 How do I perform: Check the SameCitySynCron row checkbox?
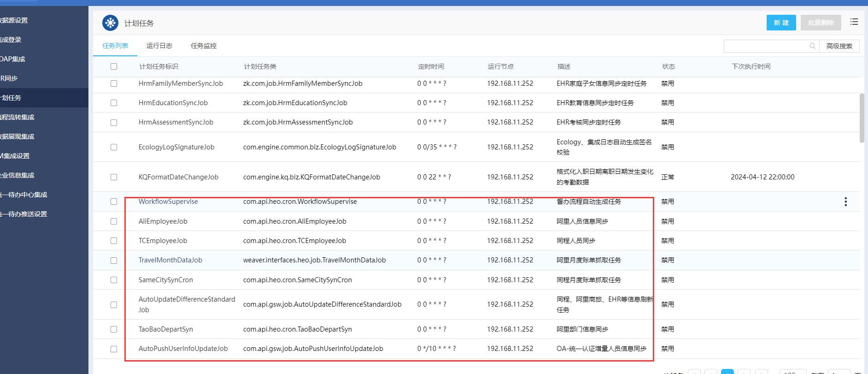(x=114, y=280)
